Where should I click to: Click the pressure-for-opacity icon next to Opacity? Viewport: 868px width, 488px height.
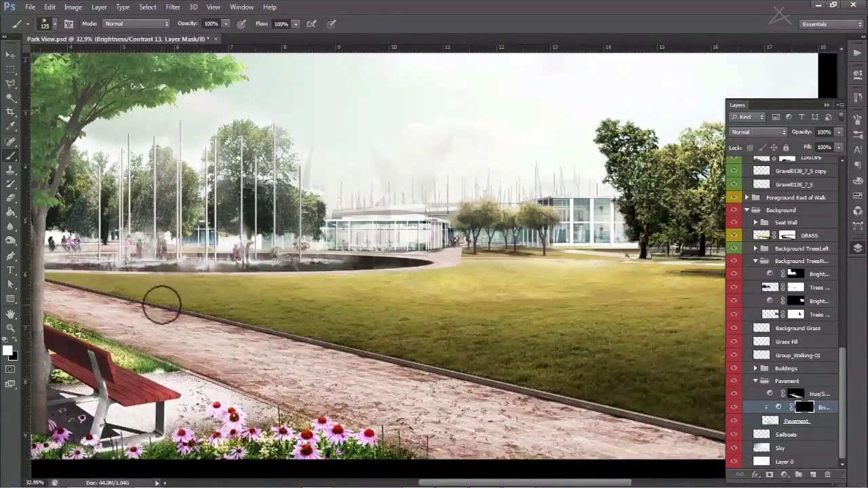(241, 24)
